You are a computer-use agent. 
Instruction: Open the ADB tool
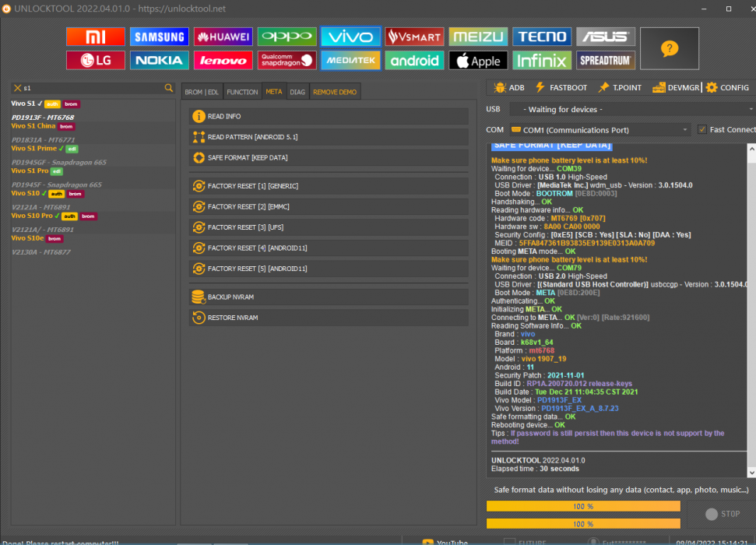tap(509, 87)
